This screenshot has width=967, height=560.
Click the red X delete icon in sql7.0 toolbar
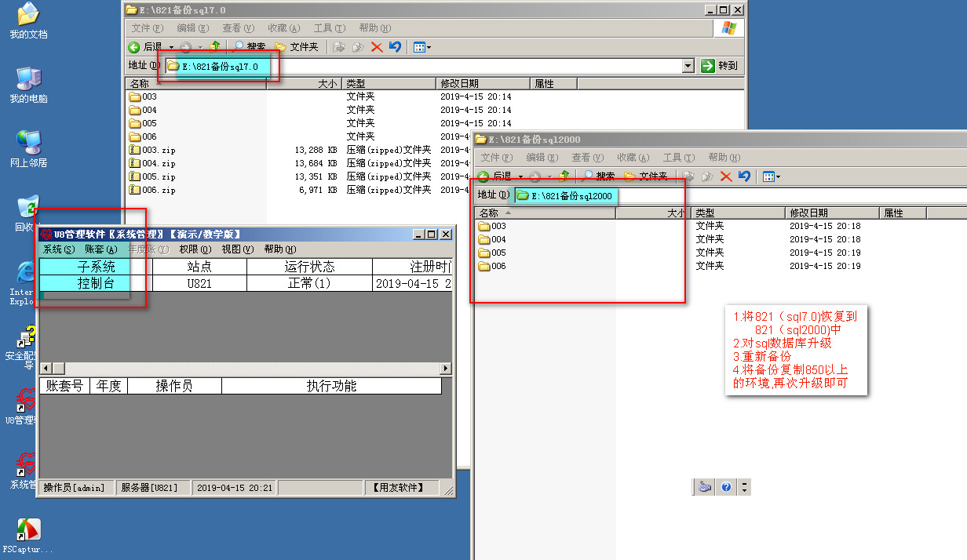coord(377,47)
